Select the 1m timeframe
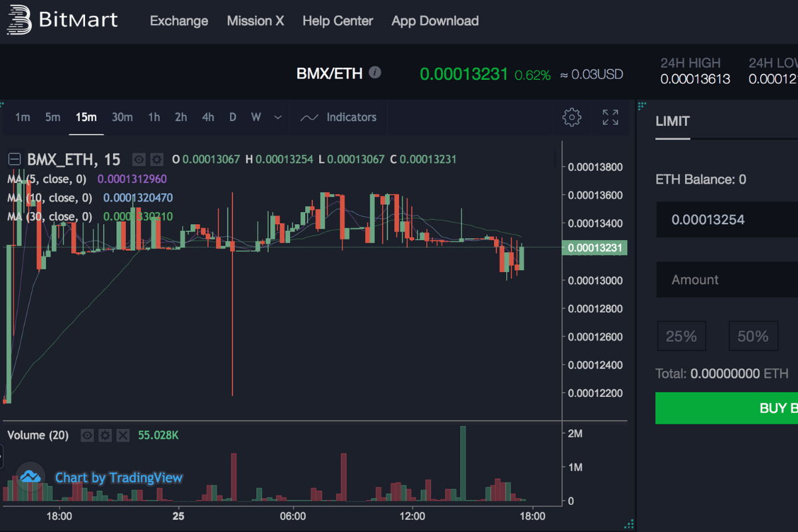Viewport: 798px width, 532px height. [x=23, y=117]
